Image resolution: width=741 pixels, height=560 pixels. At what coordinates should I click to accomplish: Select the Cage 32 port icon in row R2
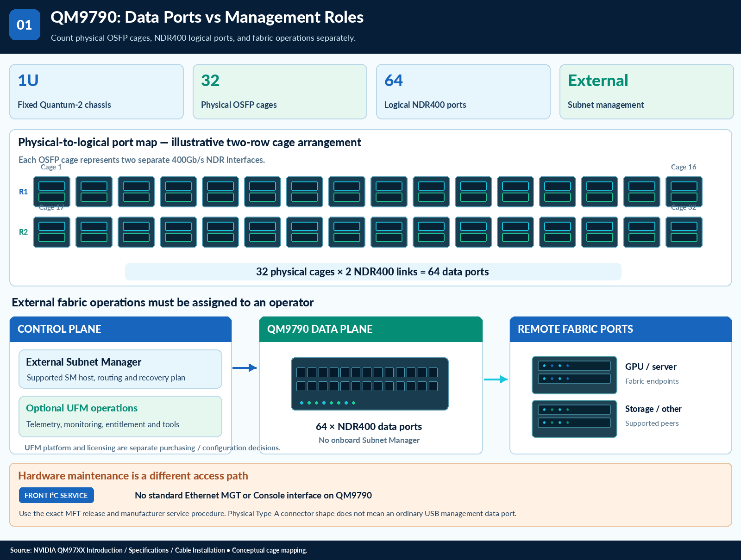(684, 232)
